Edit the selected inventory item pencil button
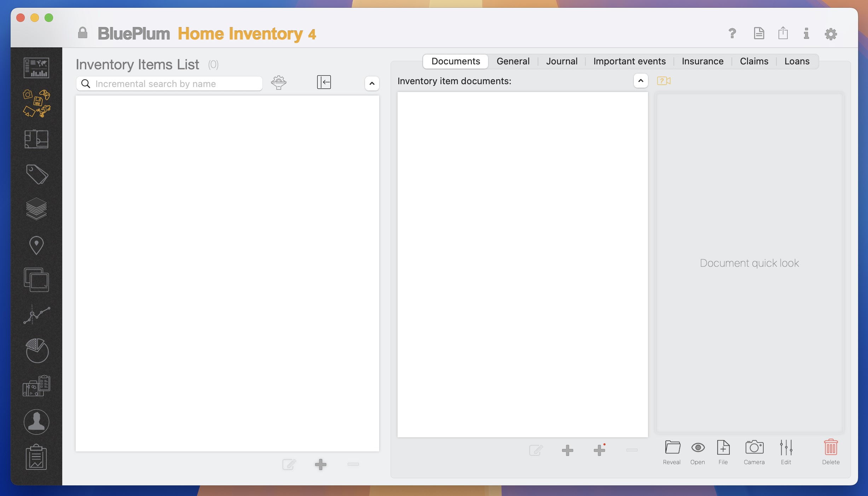The height and width of the screenshot is (496, 868). point(289,464)
